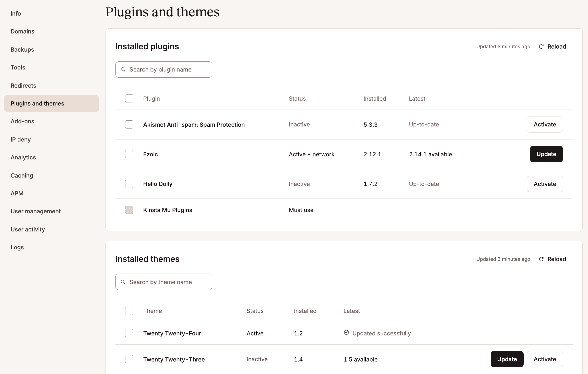
Task: Tick the Hello Dolly checkbox
Action: coord(129,184)
